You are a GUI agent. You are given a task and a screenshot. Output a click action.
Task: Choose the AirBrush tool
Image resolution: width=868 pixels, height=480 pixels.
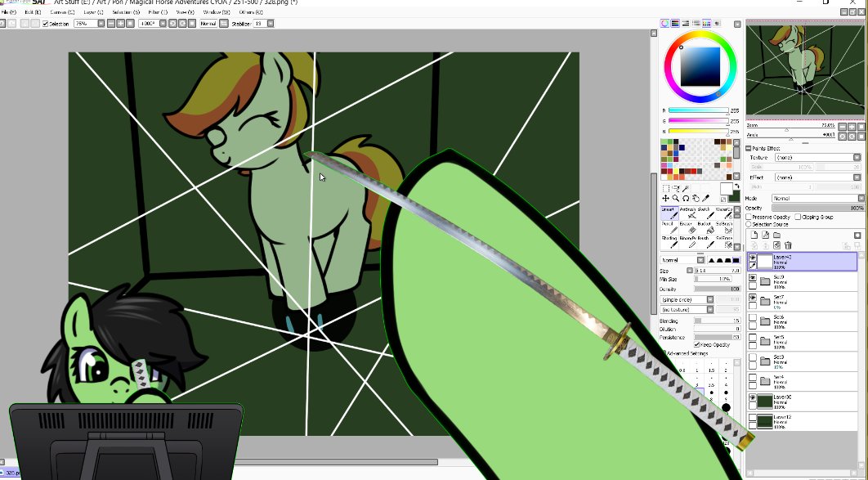click(x=687, y=213)
